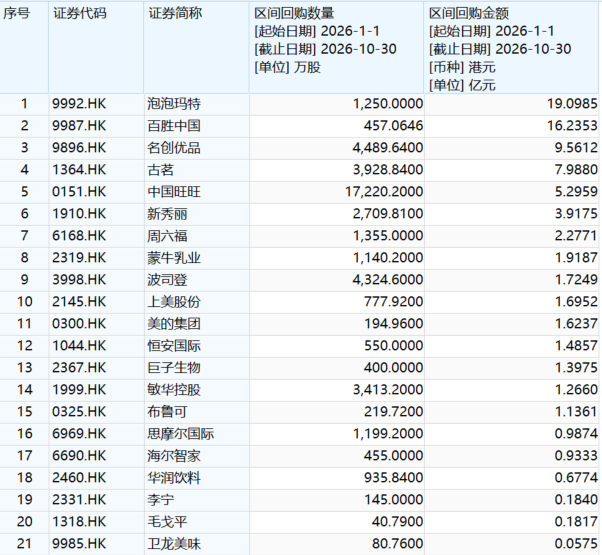Screen dimensions: 602x555
Task: Click repurchase amount 9.5612
Action: click(x=576, y=148)
